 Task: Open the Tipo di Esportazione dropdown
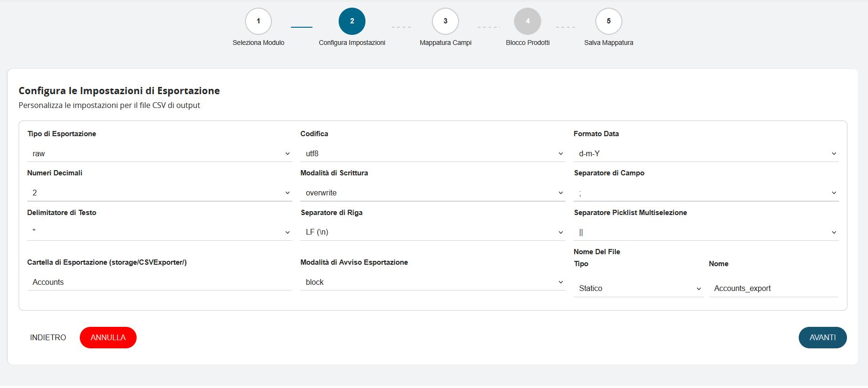160,154
